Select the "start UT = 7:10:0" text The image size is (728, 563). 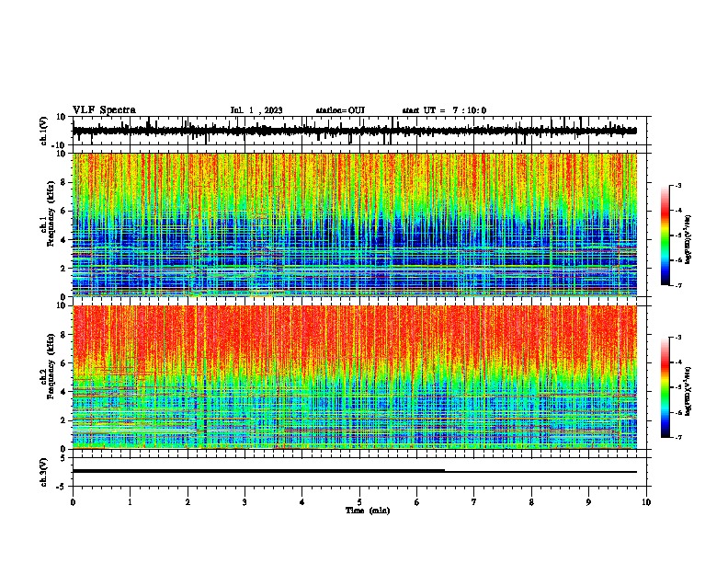444,110
